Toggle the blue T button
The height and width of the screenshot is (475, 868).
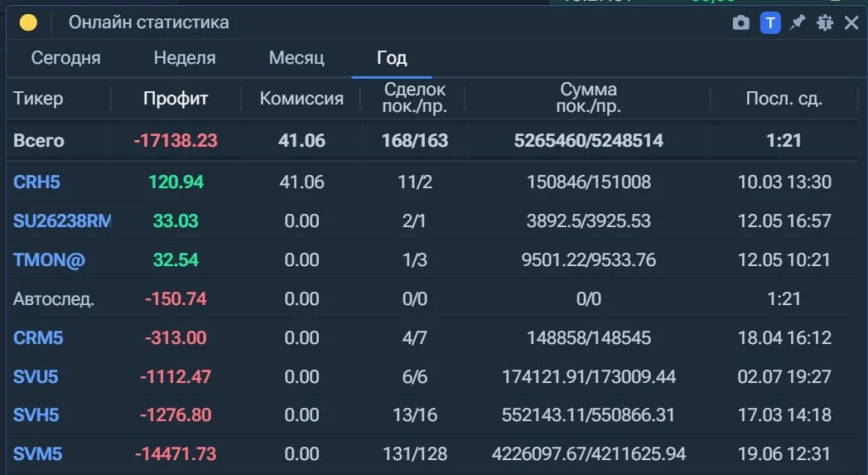click(770, 22)
